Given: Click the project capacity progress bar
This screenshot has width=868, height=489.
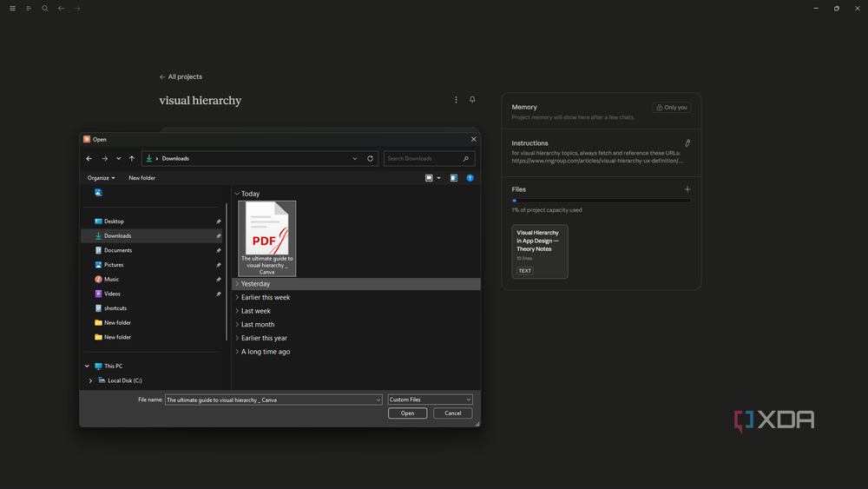Looking at the screenshot, I should point(602,201).
